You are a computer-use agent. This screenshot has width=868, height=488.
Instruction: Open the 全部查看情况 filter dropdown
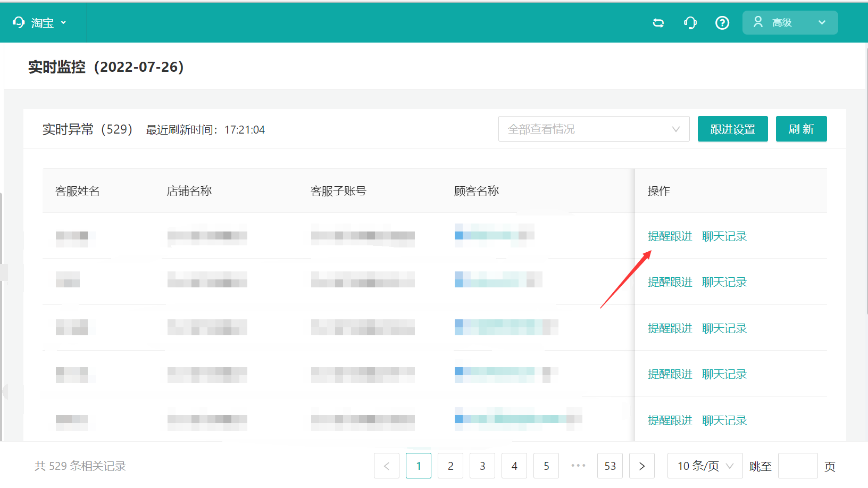click(594, 129)
